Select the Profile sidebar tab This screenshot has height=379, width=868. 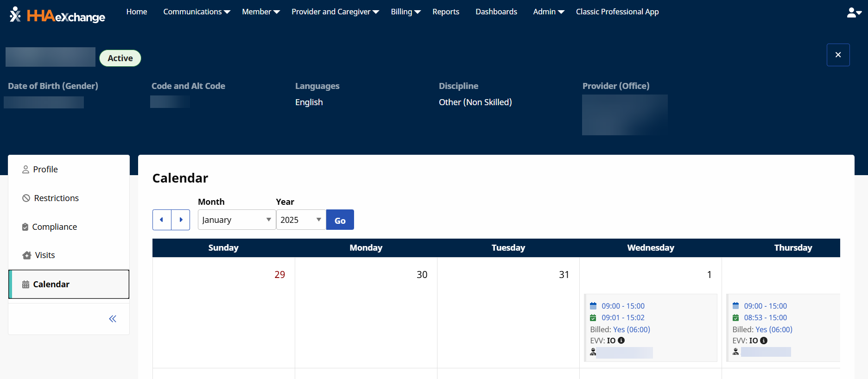pyautogui.click(x=69, y=170)
